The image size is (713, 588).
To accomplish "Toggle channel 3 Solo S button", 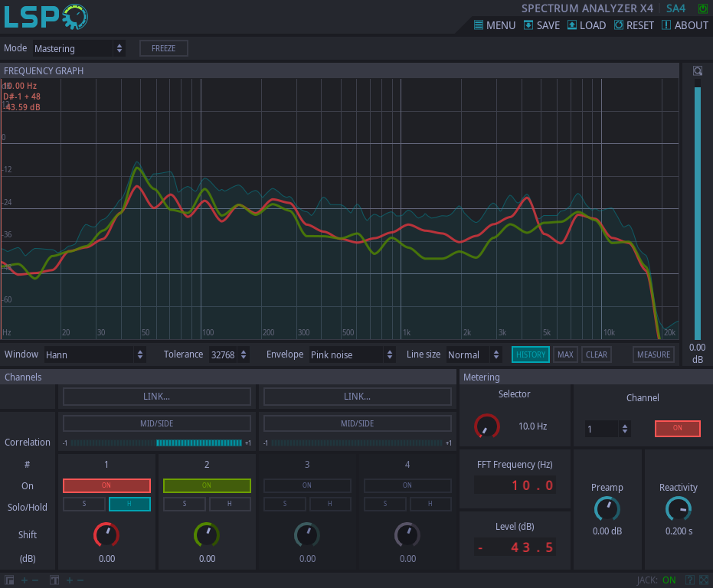I will click(x=285, y=504).
